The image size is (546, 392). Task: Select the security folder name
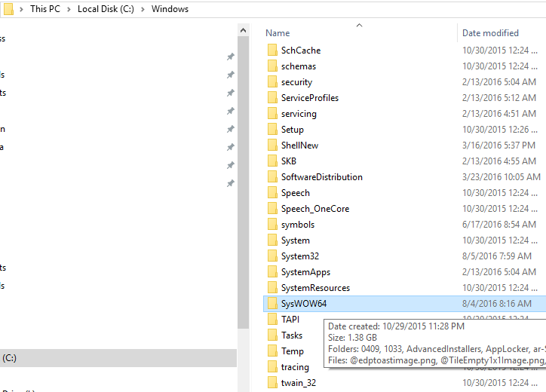(296, 82)
